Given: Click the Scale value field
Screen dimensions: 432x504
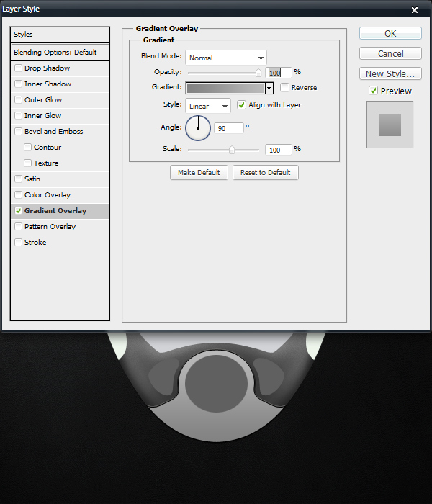Looking at the screenshot, I should point(279,150).
